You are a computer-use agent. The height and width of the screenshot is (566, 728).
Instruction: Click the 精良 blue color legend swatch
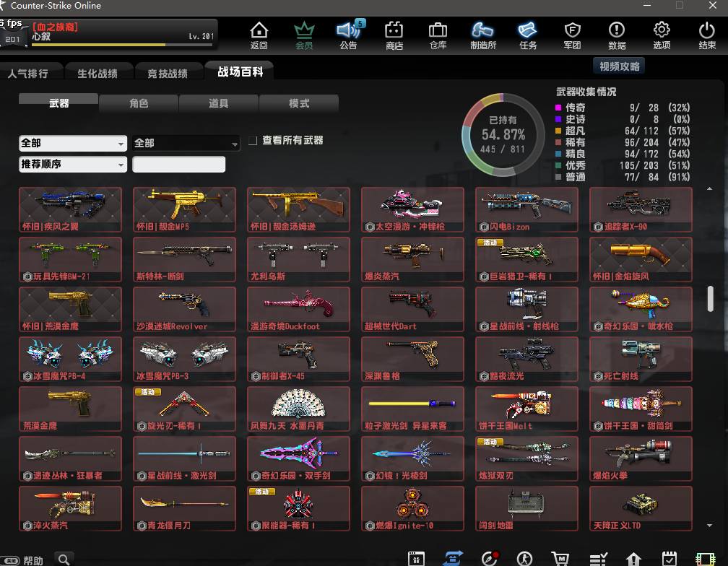558,154
